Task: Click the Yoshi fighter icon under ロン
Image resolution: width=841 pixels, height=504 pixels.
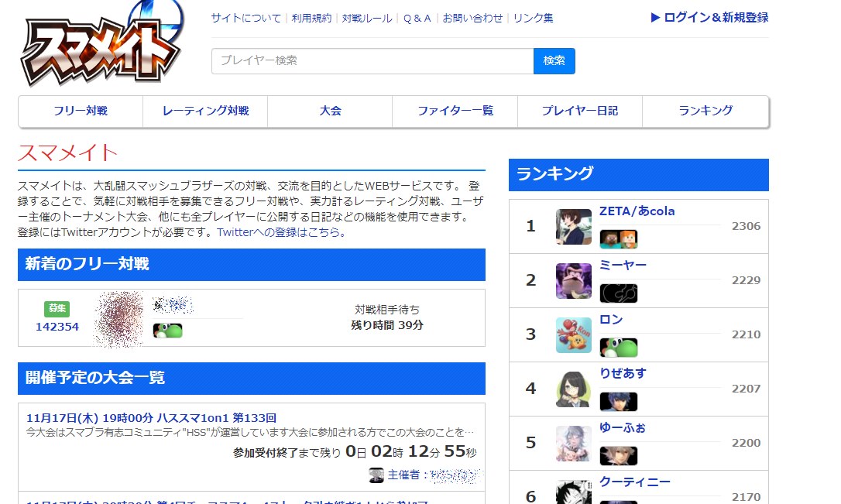Action: 619,348
